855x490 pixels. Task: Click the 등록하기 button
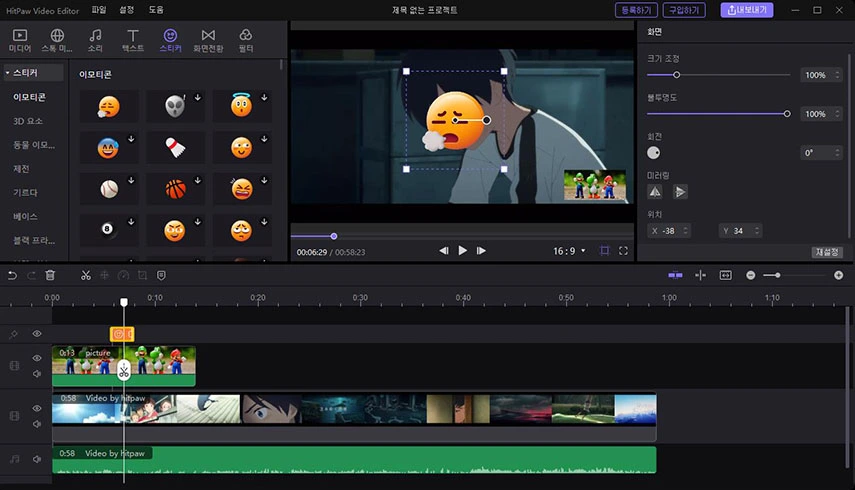636,10
